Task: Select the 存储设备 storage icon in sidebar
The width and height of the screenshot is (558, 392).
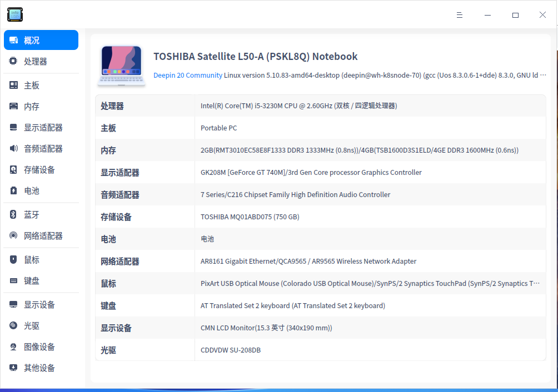Action: [13, 169]
